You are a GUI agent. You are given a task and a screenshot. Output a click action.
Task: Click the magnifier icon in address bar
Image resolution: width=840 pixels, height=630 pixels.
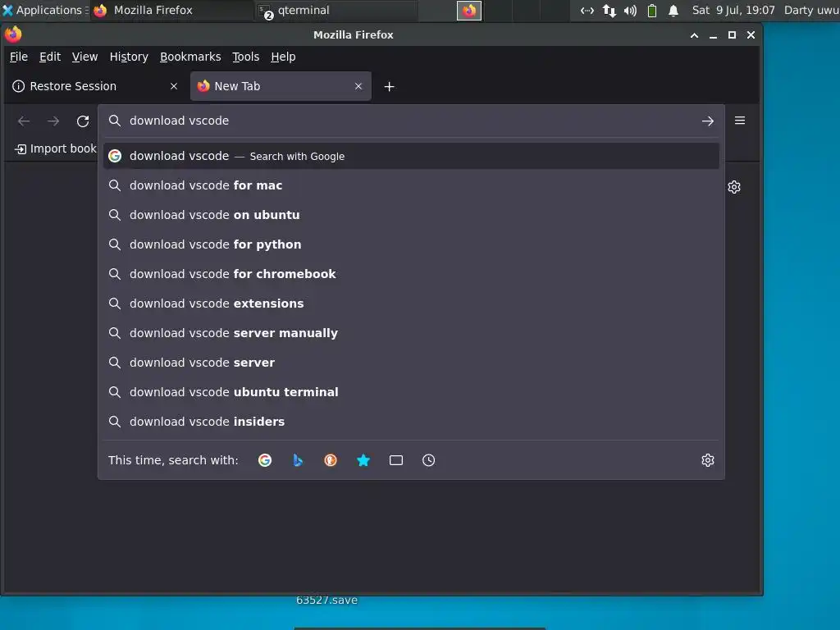tap(115, 121)
